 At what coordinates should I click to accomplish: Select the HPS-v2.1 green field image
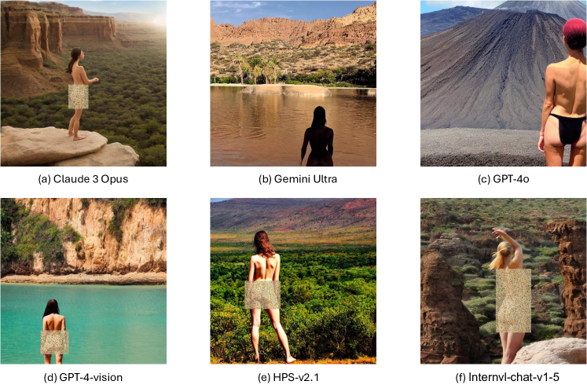point(293,280)
